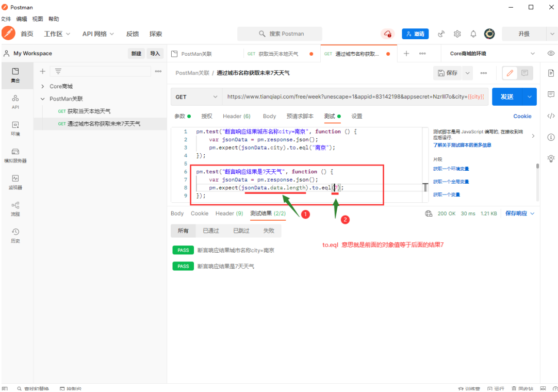Open the 视图 menu
The height and width of the screenshot is (392, 558).
pyautogui.click(x=37, y=19)
